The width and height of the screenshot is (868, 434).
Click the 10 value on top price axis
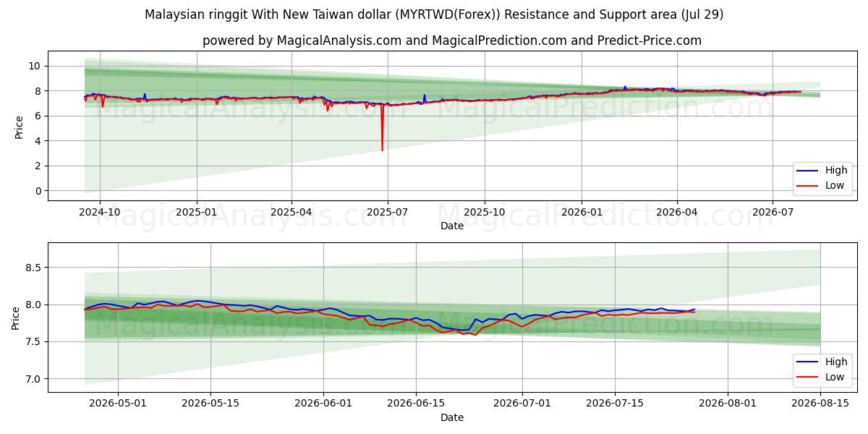35,66
